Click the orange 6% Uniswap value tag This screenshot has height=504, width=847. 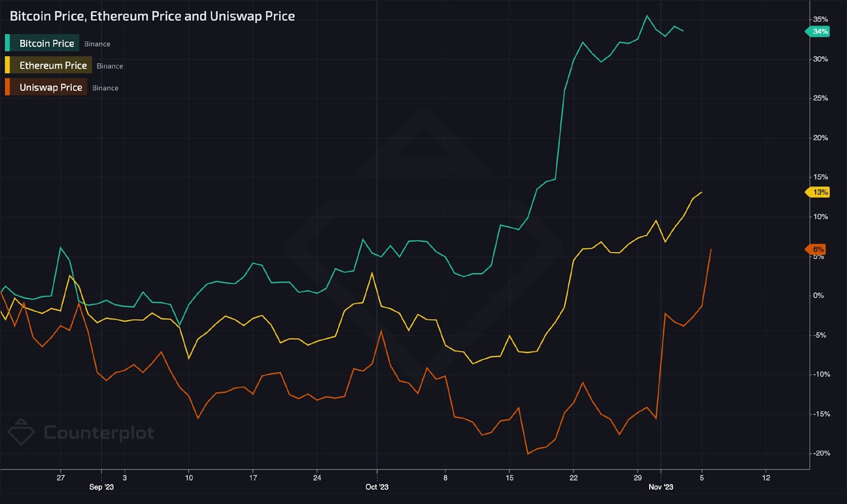pos(816,249)
